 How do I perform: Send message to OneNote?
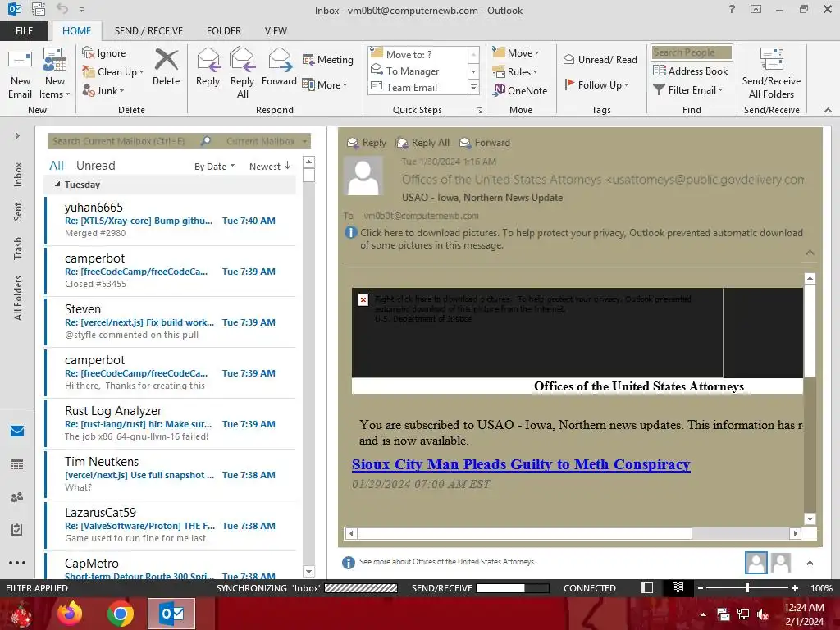520,90
